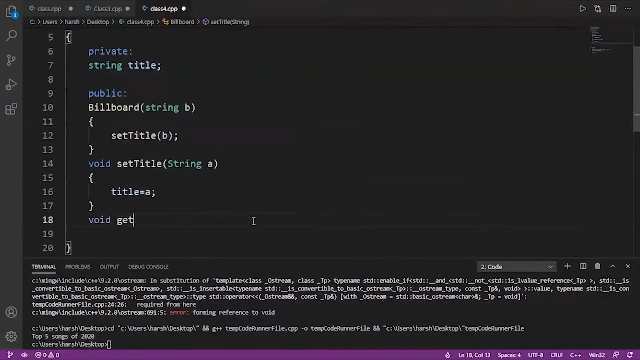Image resolution: width=640 pixels, height=360 pixels.
Task: Click the Users breadcrumb segment
Action: [x=50, y=22]
